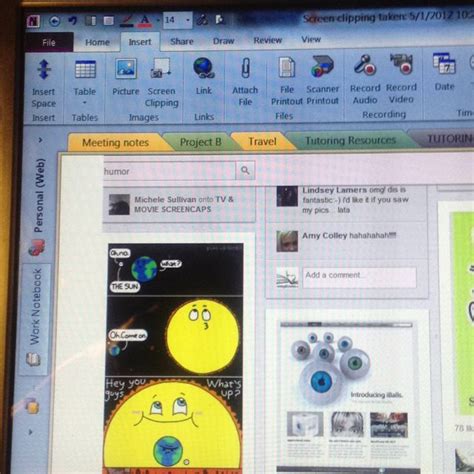This screenshot has width=474, height=474.
Task: Click the Table icon
Action: (x=85, y=70)
